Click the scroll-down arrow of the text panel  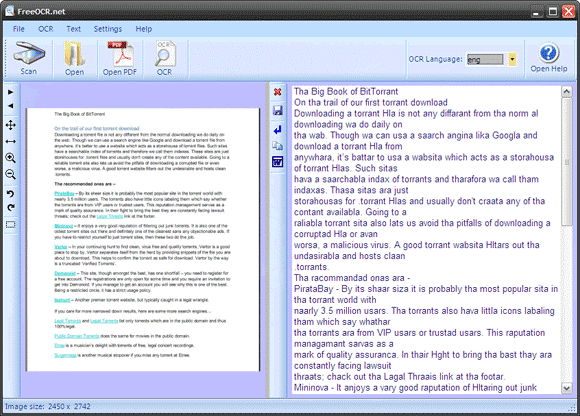[x=566, y=388]
